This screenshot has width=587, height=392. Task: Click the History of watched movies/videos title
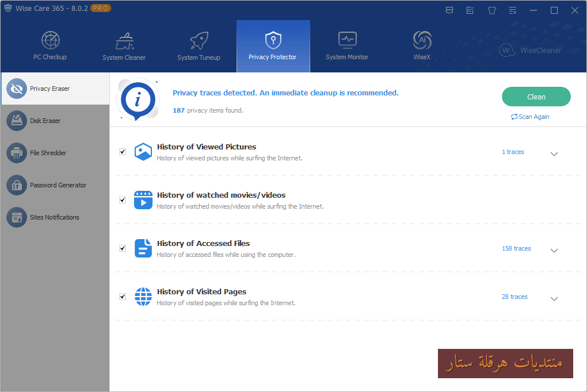221,195
